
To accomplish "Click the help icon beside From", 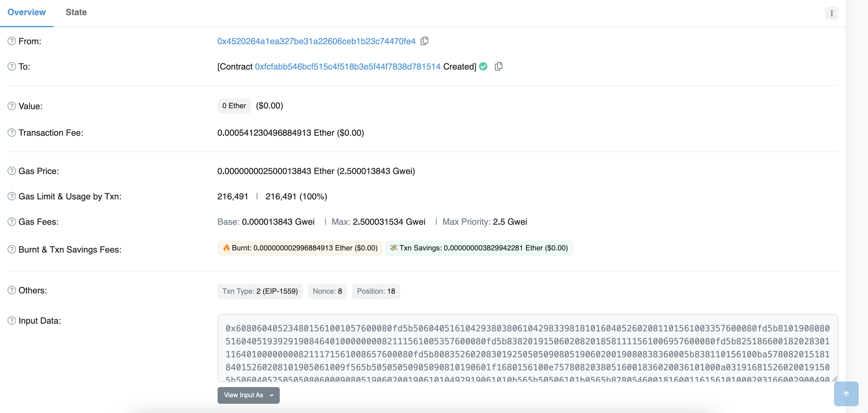I will (12, 41).
